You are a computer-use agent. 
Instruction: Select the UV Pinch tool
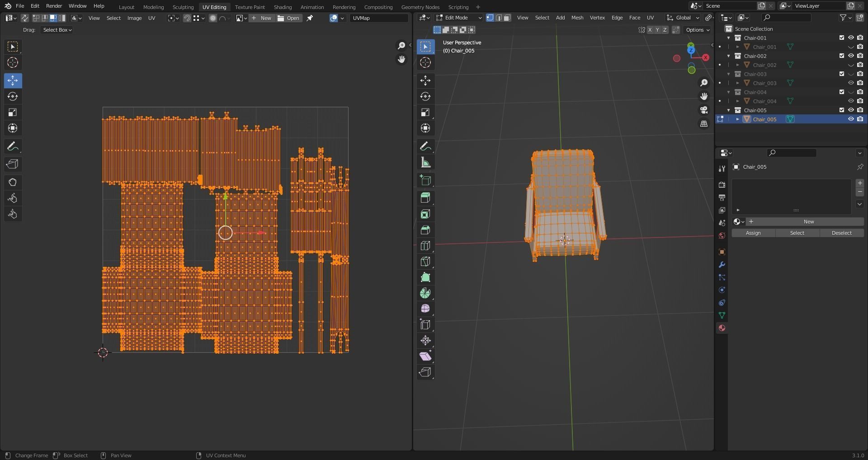coord(13,214)
